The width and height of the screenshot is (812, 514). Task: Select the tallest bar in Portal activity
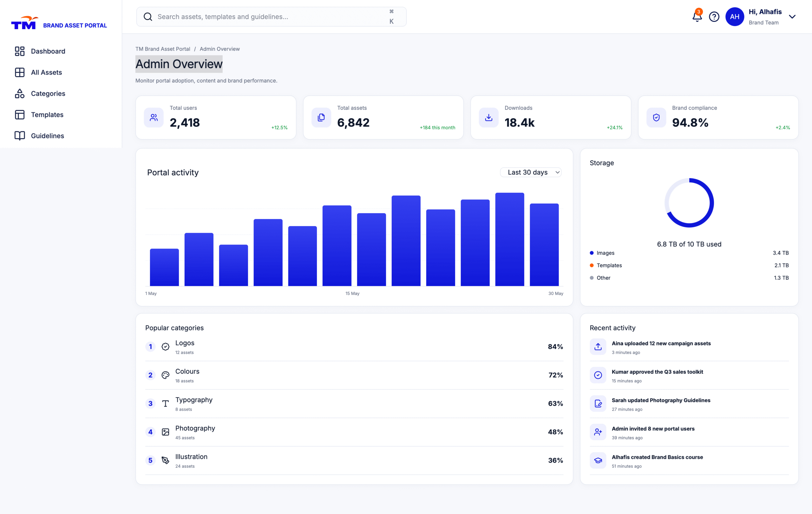pyautogui.click(x=509, y=239)
